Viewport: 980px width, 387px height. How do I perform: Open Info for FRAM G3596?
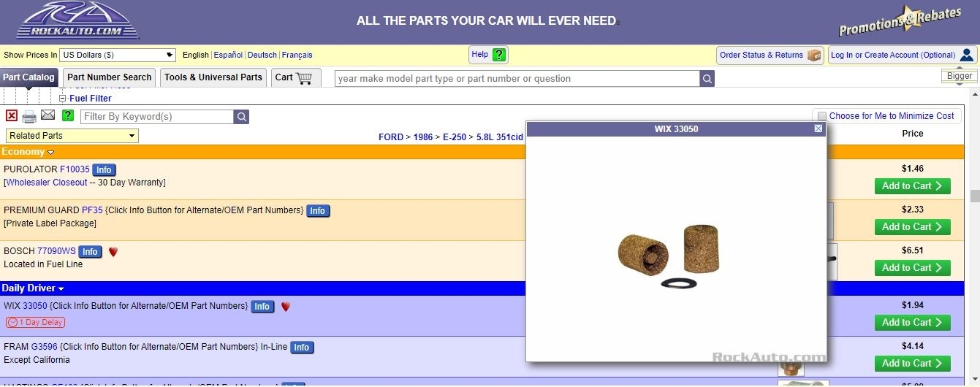[x=302, y=348]
